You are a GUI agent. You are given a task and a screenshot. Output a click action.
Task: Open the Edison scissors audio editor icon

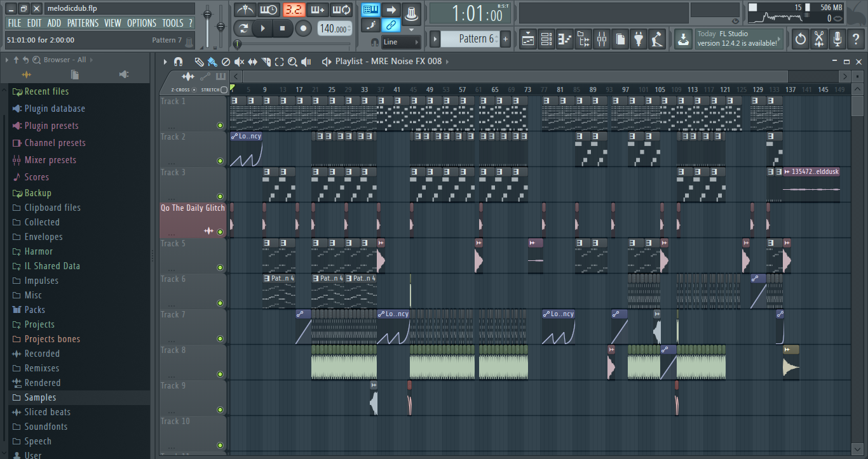819,39
